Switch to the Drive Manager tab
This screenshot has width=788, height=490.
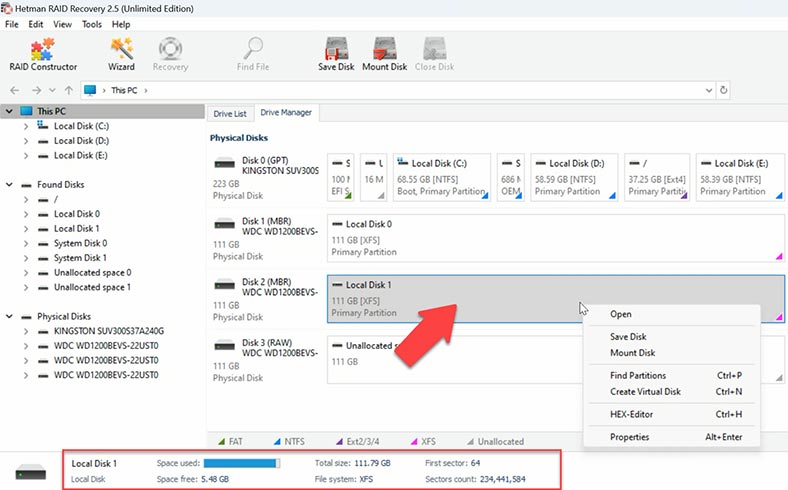coord(286,113)
